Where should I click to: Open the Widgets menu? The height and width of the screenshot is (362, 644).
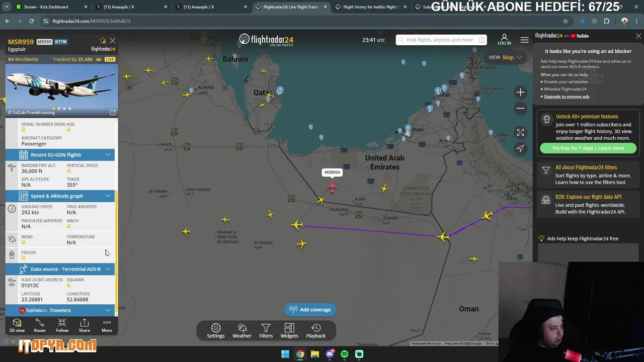coord(289,330)
